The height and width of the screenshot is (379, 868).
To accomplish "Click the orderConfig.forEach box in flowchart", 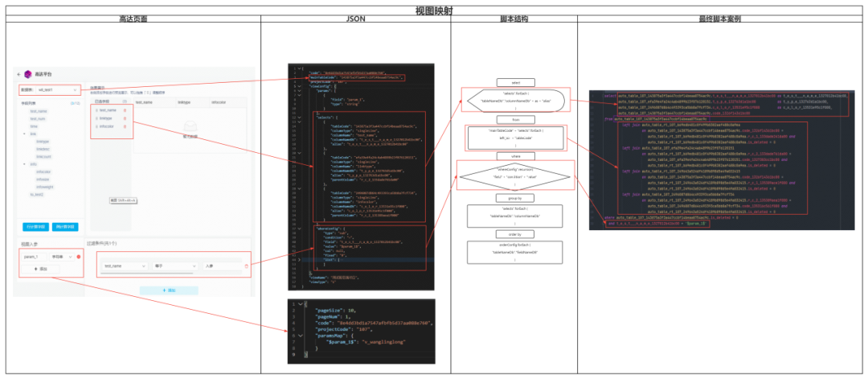I will [514, 252].
